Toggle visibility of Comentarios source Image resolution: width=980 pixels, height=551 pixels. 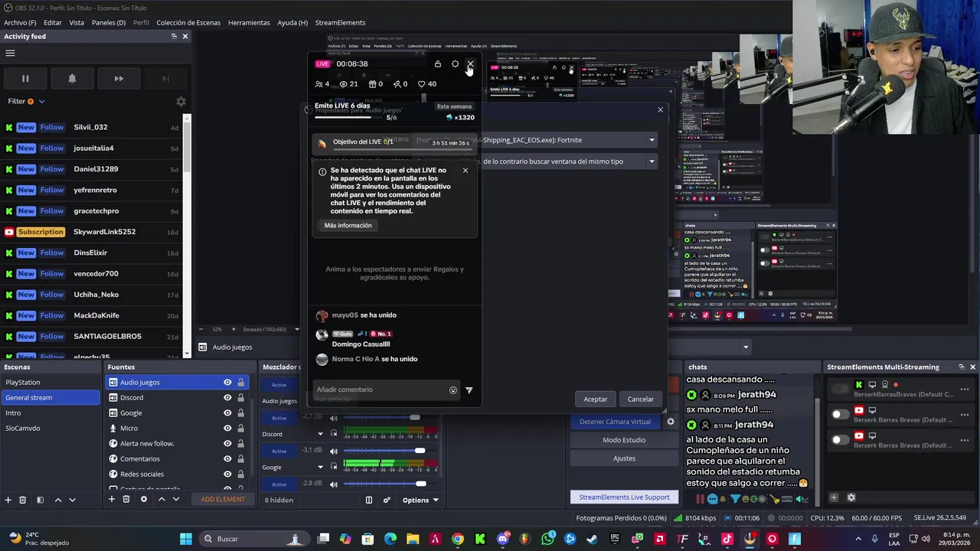(x=227, y=458)
